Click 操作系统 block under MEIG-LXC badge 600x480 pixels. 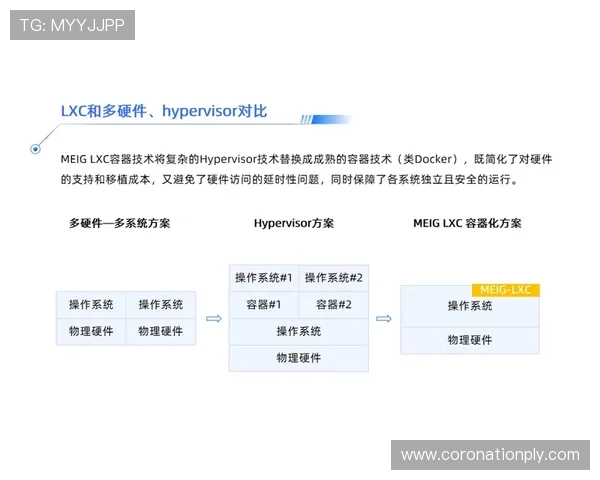[x=470, y=306]
